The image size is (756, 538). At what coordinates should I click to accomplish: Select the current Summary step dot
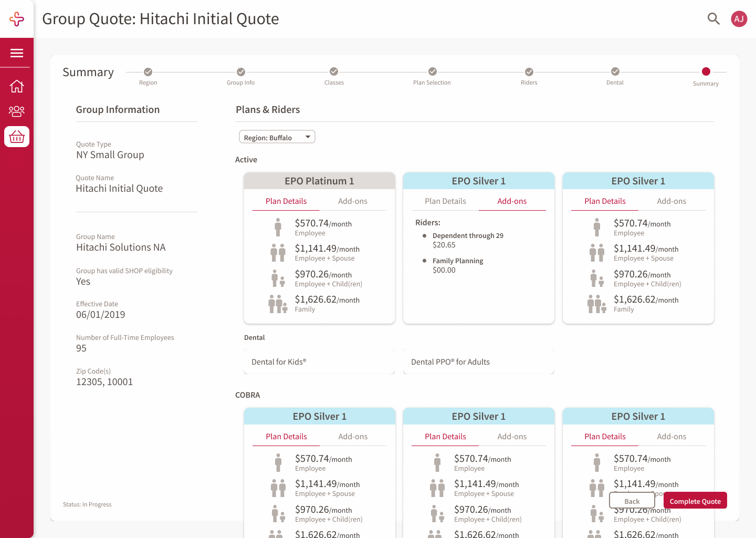pos(706,71)
